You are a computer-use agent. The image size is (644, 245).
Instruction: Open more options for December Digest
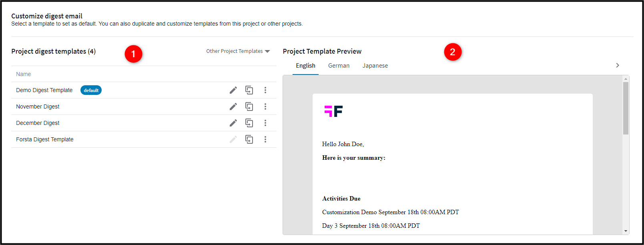pyautogui.click(x=265, y=123)
